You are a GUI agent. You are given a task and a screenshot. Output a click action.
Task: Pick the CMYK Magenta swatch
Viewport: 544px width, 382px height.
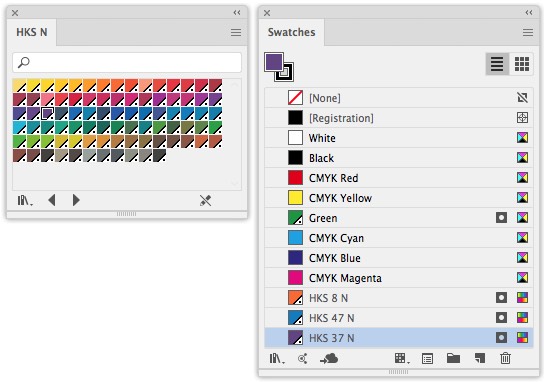click(399, 278)
